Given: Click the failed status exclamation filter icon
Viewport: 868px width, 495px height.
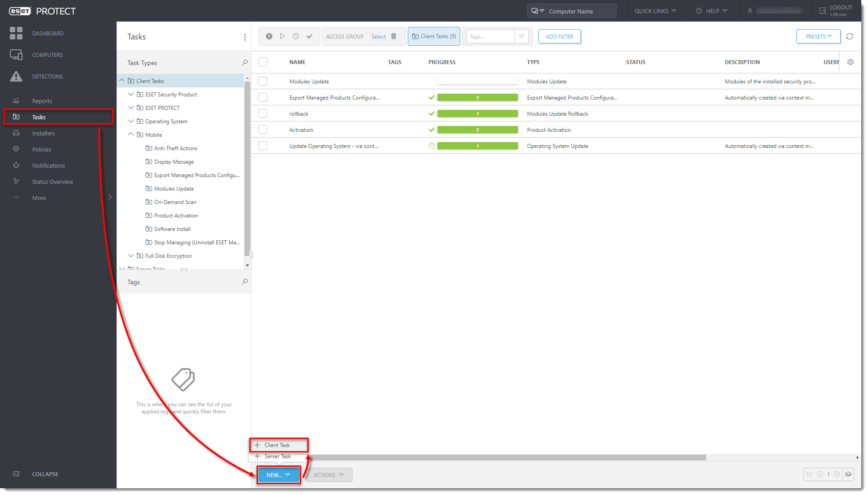Looking at the screenshot, I should [269, 37].
